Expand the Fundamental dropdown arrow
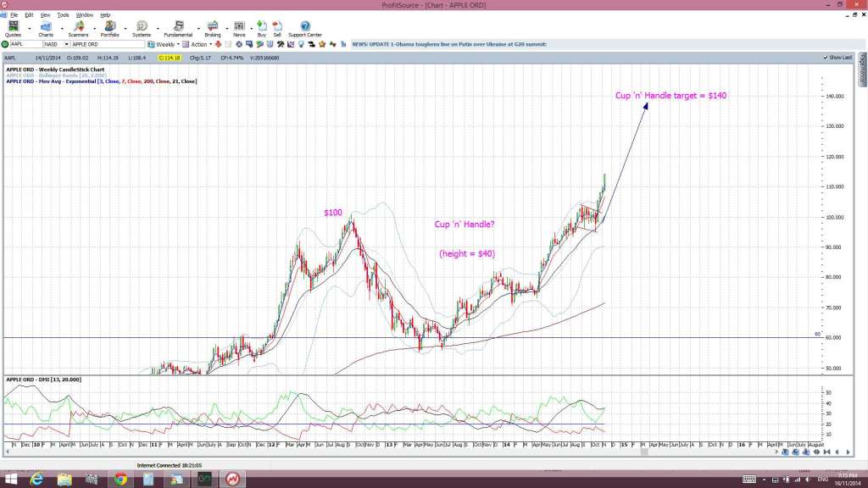 tap(198, 29)
